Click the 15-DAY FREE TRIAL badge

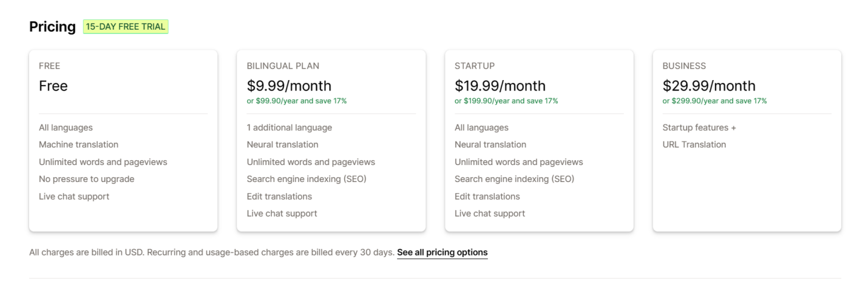[x=126, y=27]
